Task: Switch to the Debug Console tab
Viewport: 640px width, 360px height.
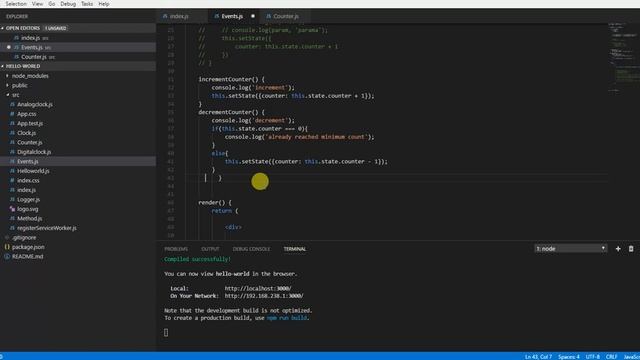Action: point(251,249)
